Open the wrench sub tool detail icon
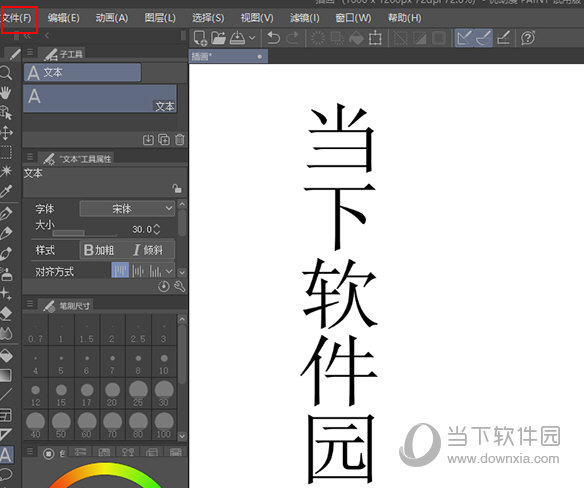Image resolution: width=584 pixels, height=488 pixels. (180, 286)
